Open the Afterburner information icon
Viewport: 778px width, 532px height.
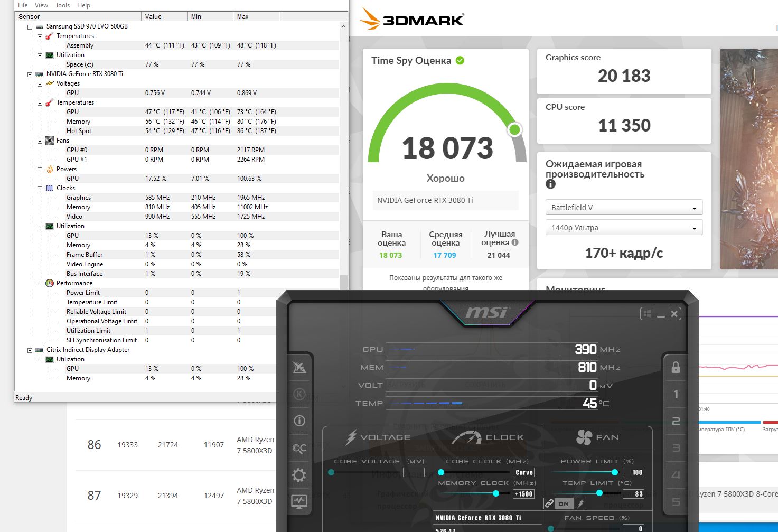point(299,421)
